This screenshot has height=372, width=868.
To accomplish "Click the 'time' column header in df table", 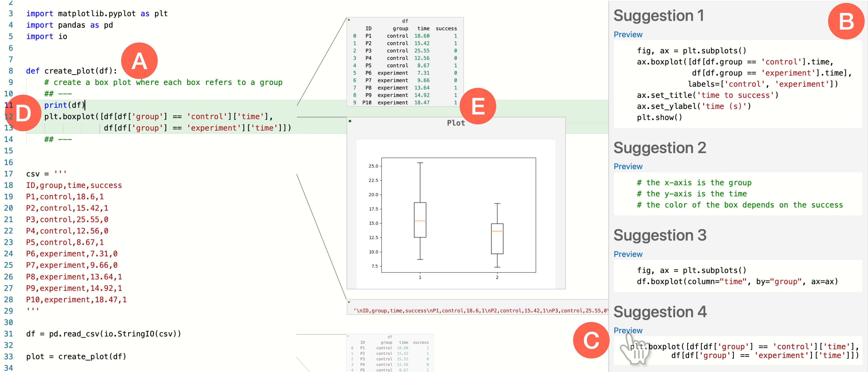I will click(423, 29).
